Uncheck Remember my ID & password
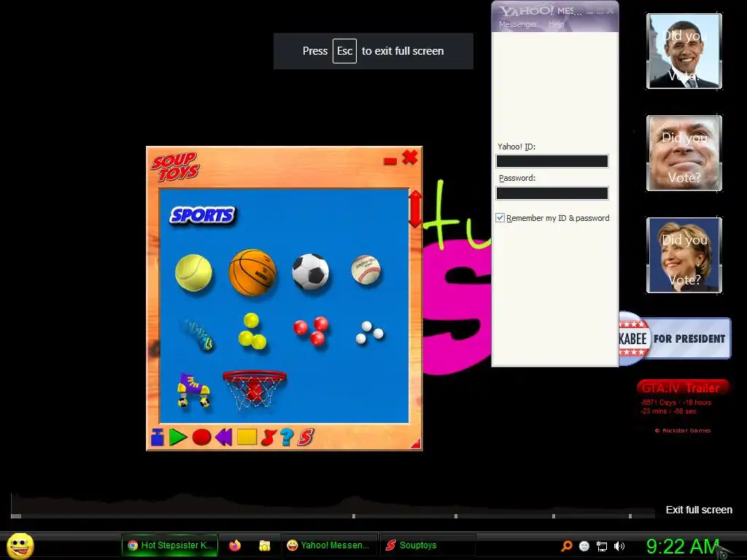The image size is (747, 560). [500, 217]
